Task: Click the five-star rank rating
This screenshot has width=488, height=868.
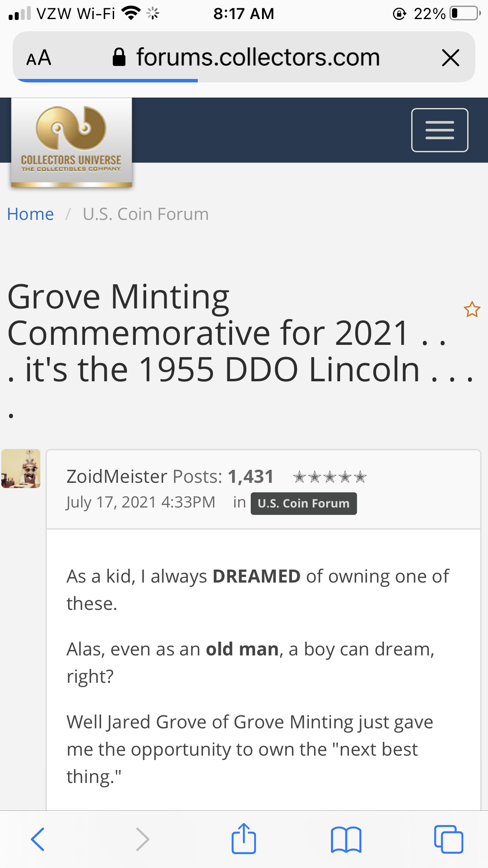Action: (x=330, y=477)
